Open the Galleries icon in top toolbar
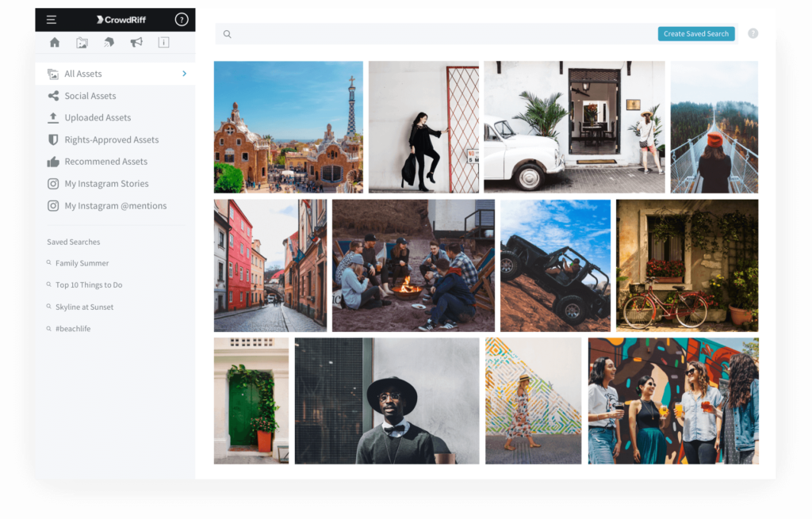This screenshot has height=519, width=812. 82,43
